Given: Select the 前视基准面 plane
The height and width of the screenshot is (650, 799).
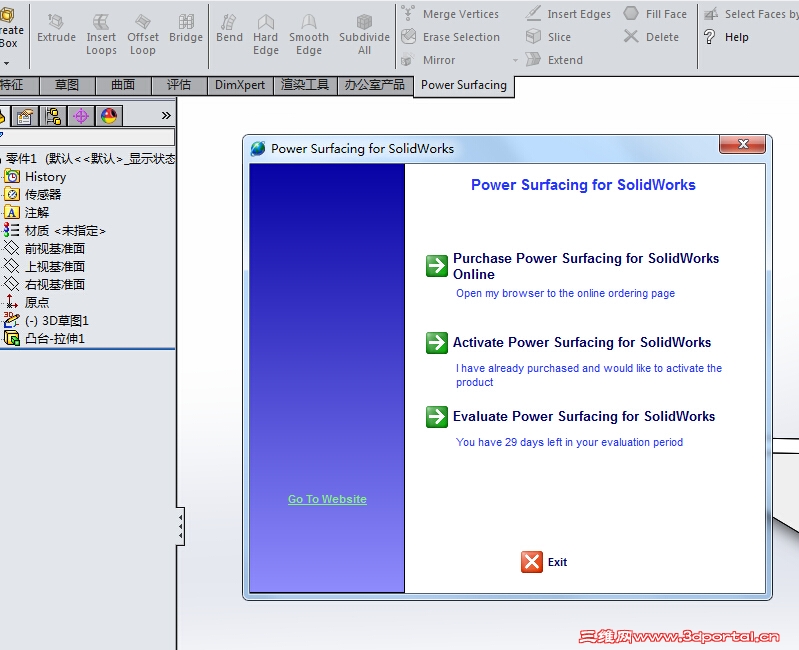Looking at the screenshot, I should (44, 249).
